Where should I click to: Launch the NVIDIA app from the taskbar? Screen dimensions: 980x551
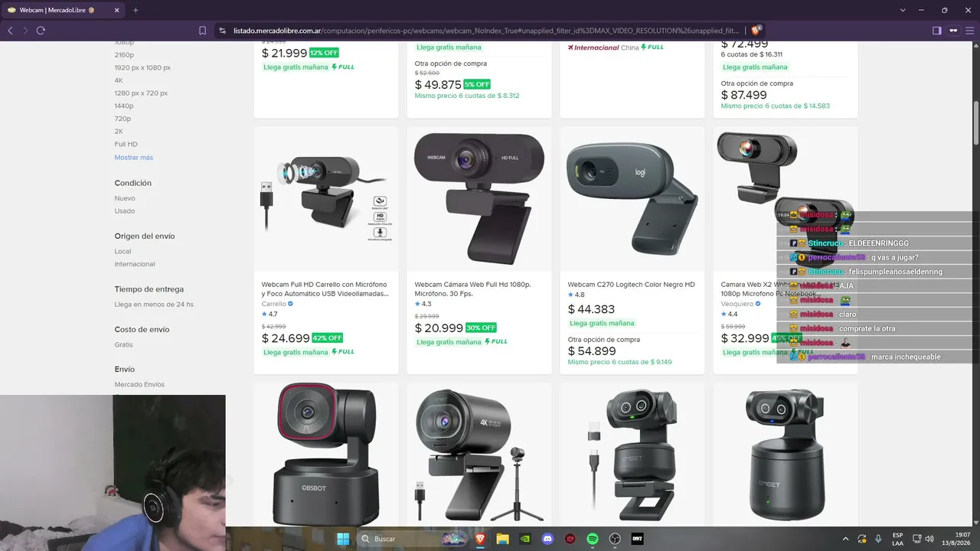pos(525,539)
